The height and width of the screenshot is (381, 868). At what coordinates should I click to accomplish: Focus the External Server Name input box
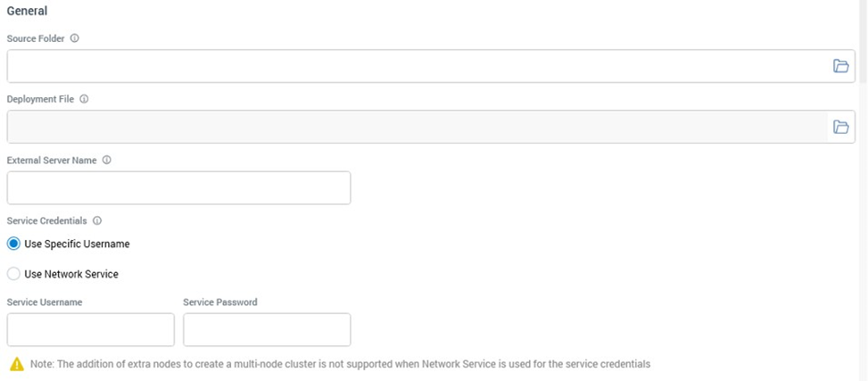pyautogui.click(x=178, y=187)
